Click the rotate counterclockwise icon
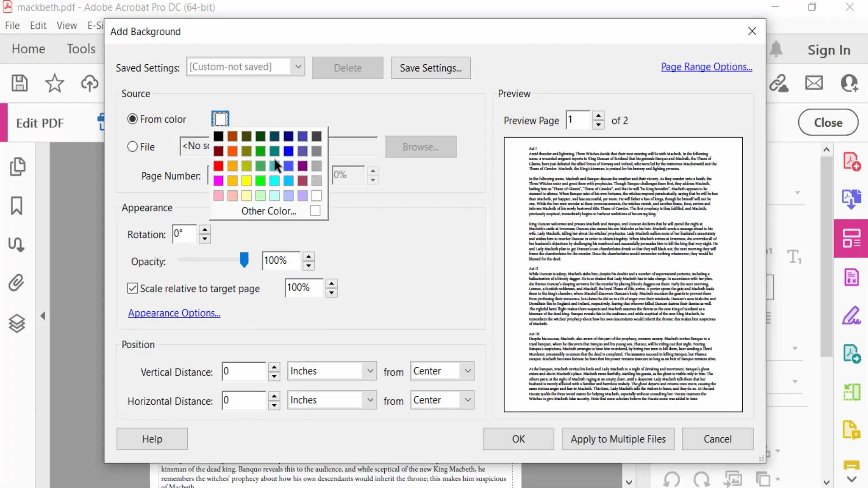The width and height of the screenshot is (868, 488). pos(672,479)
